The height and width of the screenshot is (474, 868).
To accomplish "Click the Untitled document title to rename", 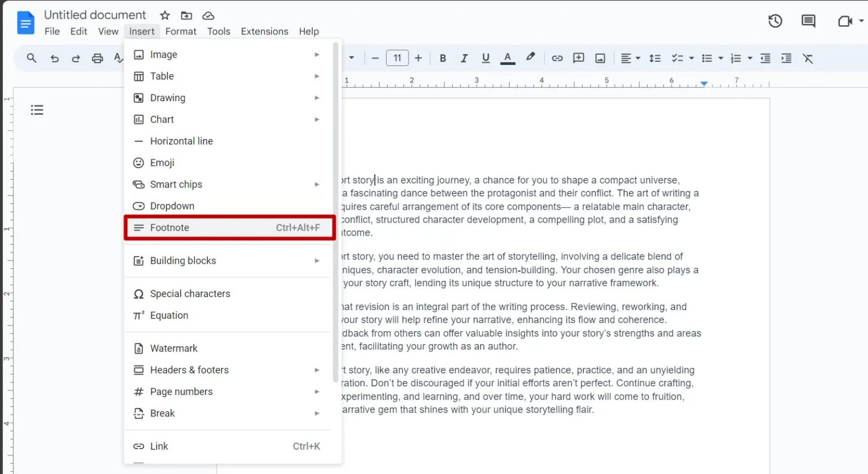I will click(95, 15).
